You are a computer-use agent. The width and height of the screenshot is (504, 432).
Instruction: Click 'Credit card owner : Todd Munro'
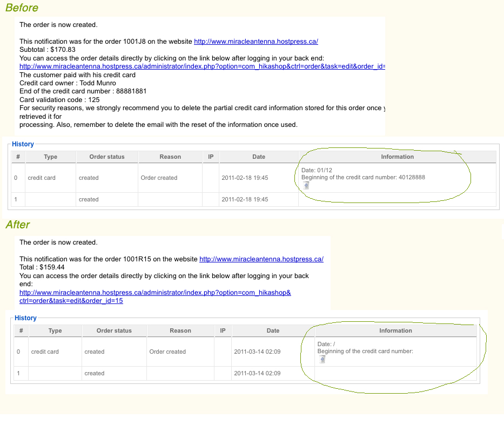68,83
